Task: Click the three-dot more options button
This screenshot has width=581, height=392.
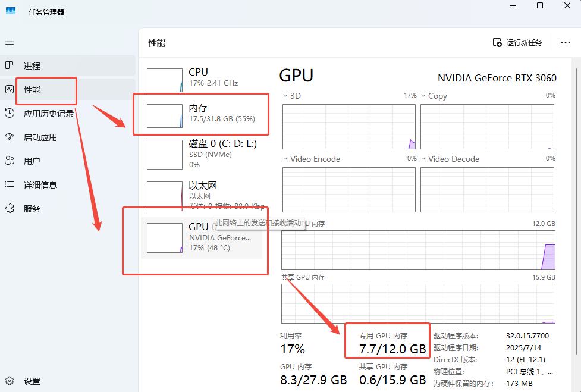Action: [565, 43]
